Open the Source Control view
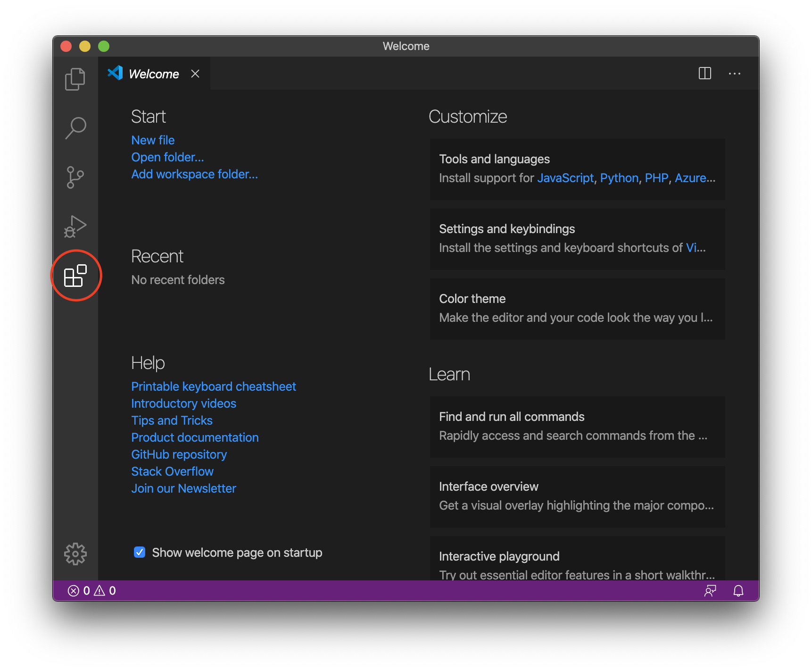The width and height of the screenshot is (812, 671). click(x=75, y=177)
